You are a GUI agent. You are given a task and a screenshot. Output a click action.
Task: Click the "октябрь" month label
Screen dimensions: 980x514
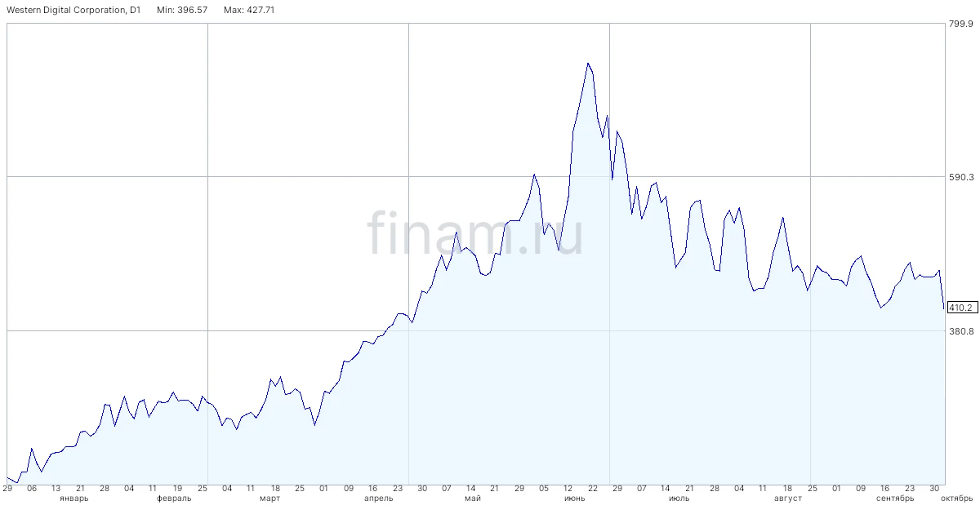point(956,498)
